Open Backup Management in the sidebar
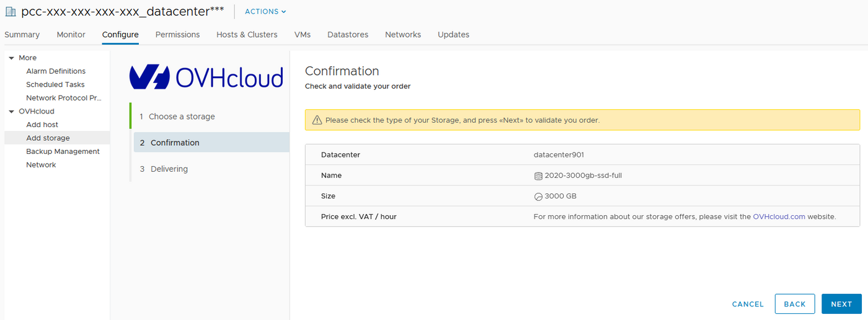This screenshot has width=868, height=320. tap(63, 151)
